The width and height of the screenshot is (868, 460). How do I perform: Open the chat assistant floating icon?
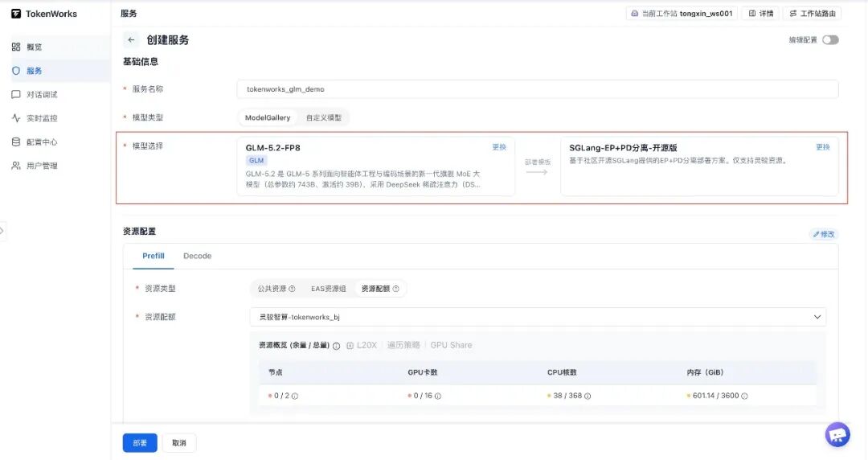pyautogui.click(x=837, y=434)
